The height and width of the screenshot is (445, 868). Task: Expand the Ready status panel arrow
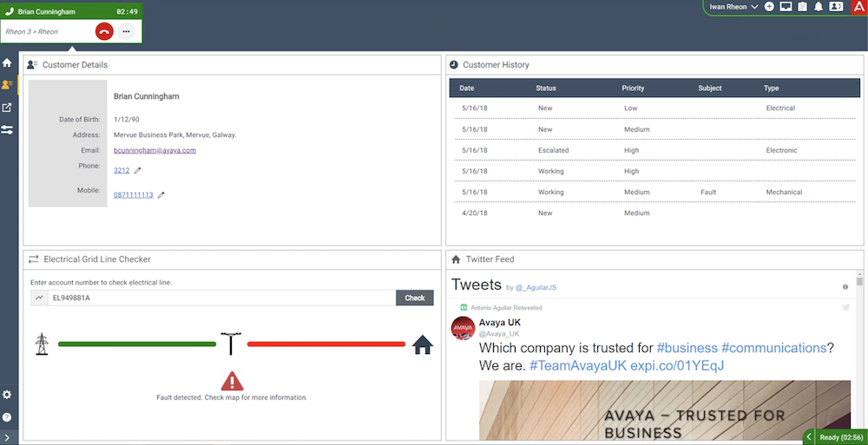click(x=809, y=437)
